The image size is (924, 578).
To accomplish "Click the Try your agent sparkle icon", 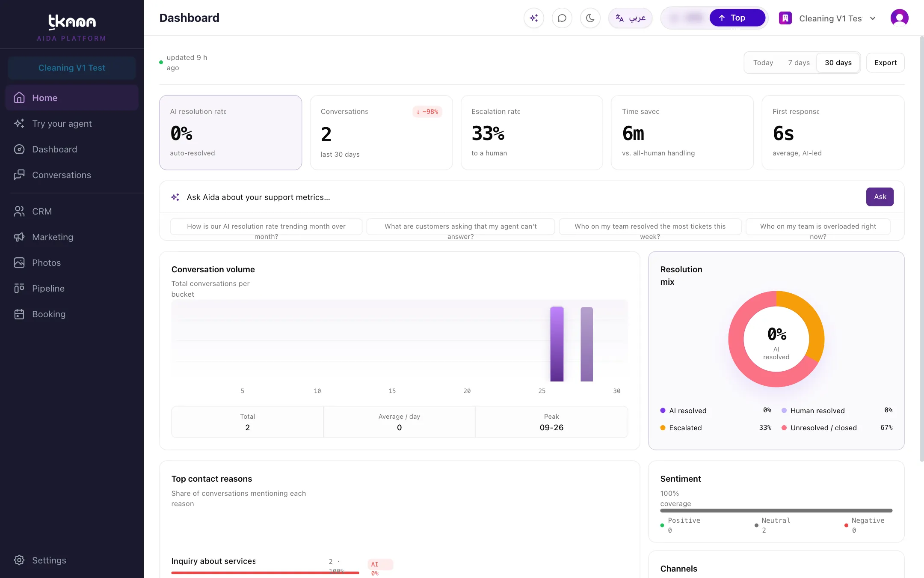I will (x=19, y=123).
